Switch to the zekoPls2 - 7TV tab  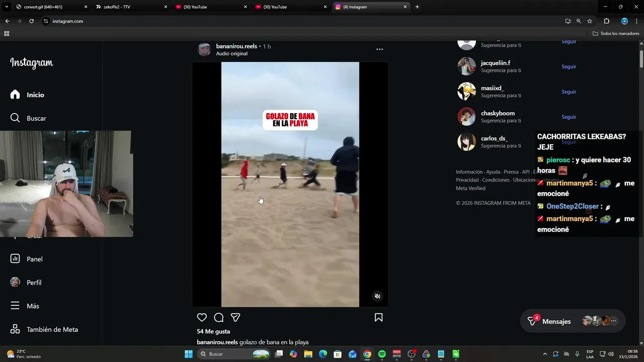click(x=131, y=7)
